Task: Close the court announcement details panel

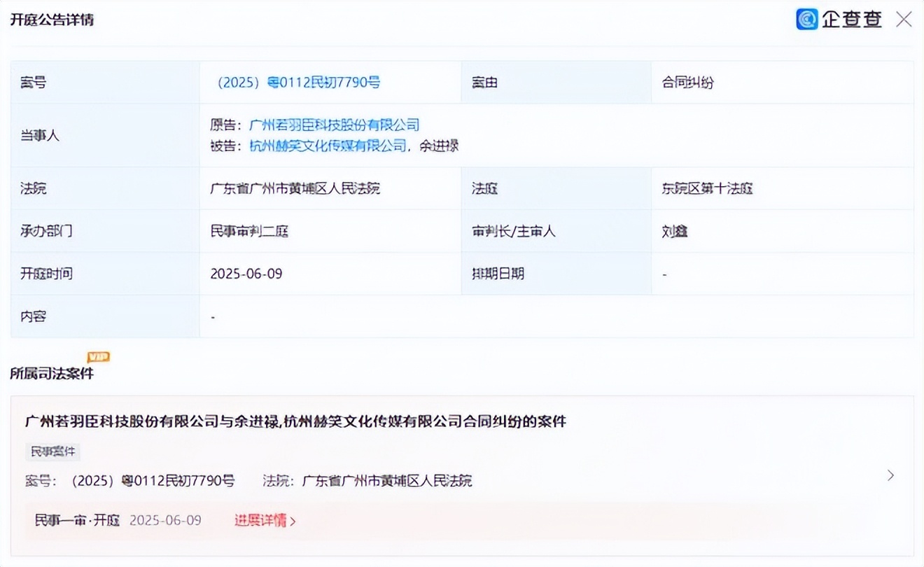Action: (x=904, y=20)
